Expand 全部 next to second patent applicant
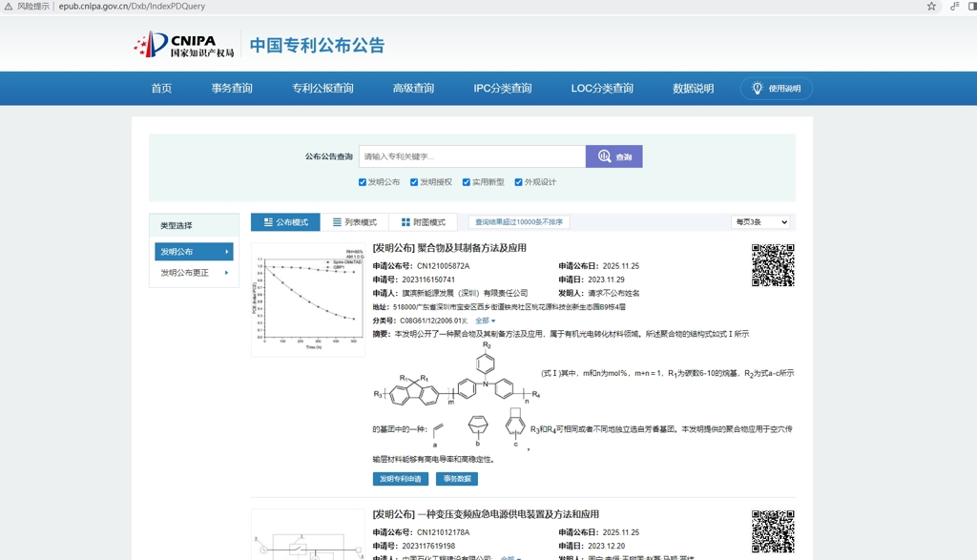The image size is (977, 560). [510, 558]
